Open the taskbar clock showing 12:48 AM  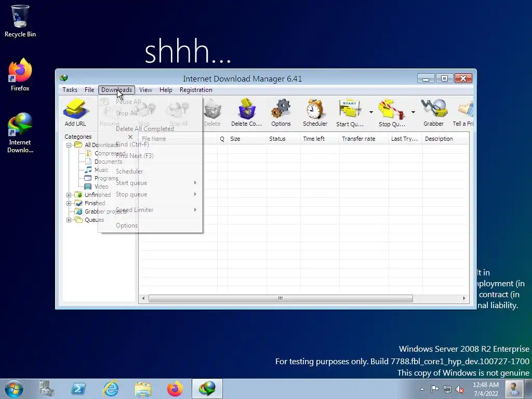486,389
